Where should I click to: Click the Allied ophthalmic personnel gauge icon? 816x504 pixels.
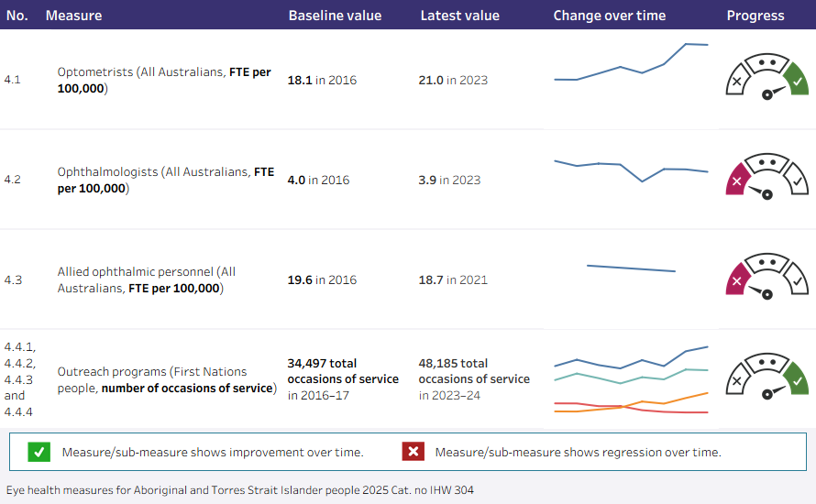tap(767, 276)
